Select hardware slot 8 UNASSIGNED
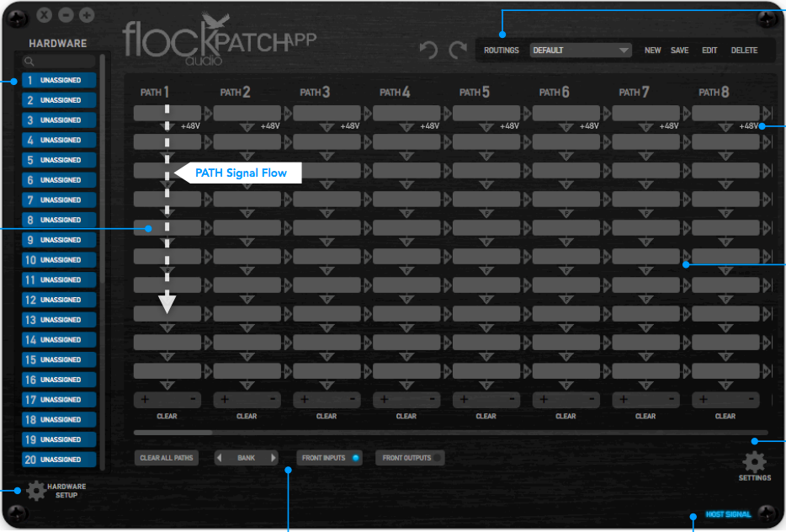The width and height of the screenshot is (786, 532). (x=59, y=220)
